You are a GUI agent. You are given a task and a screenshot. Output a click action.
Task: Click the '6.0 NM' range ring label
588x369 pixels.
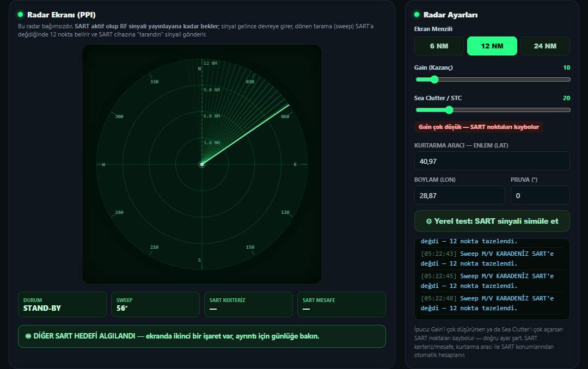point(211,116)
